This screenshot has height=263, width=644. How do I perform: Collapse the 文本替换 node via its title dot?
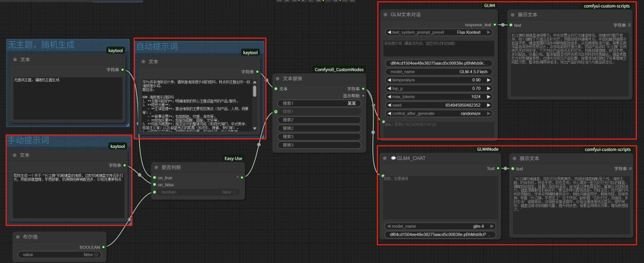tap(278, 79)
